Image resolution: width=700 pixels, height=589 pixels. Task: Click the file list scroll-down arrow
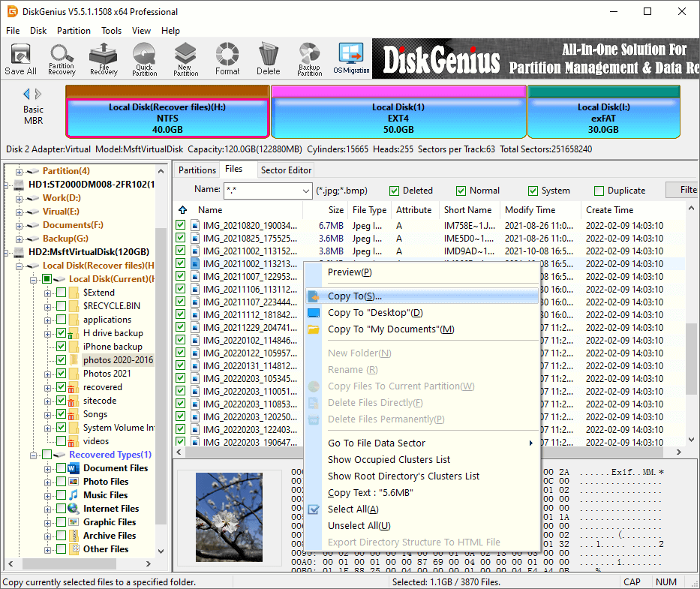tap(692, 440)
